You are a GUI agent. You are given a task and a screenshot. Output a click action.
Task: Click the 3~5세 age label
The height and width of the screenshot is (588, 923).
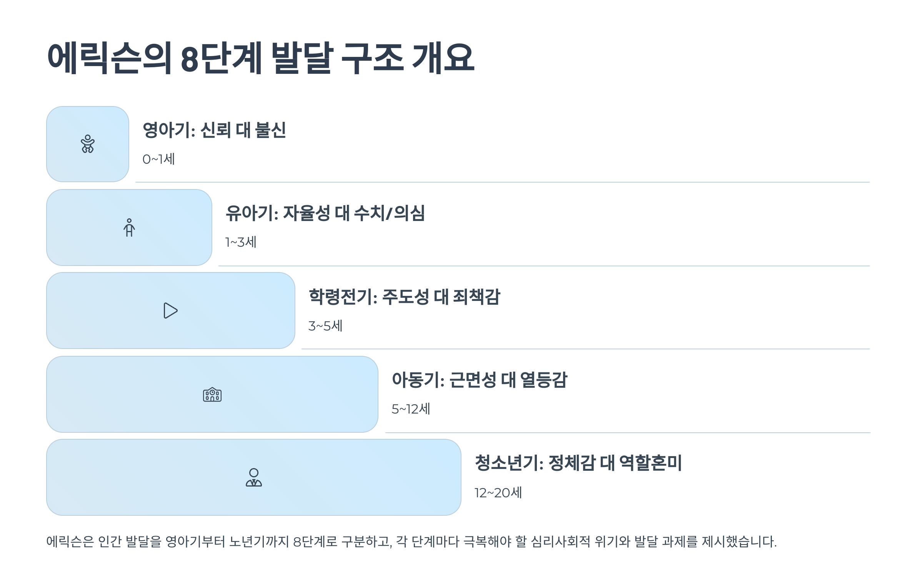(325, 326)
